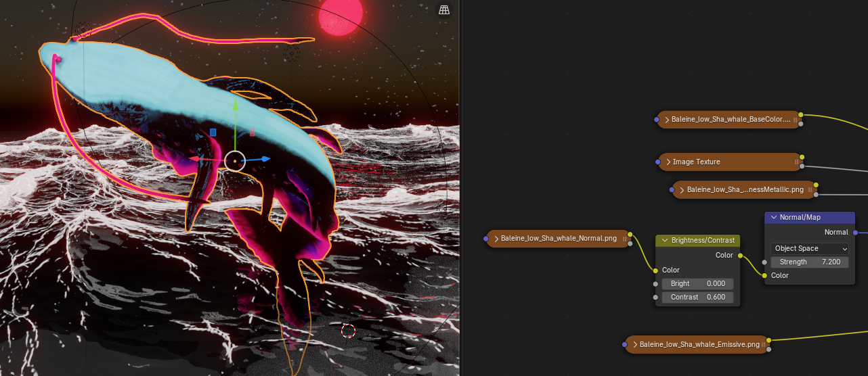Click the Normal output socket on Normal/Map
868x376 pixels.
coord(855,232)
